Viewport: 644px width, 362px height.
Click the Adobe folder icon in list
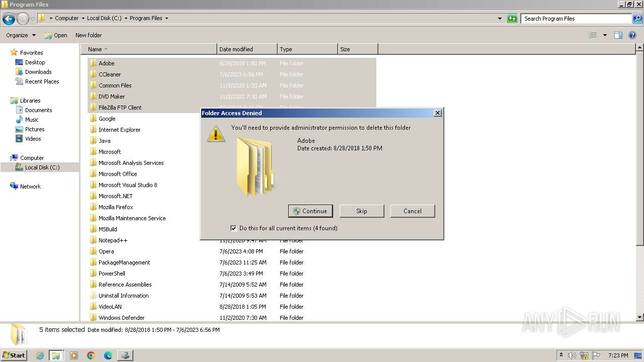click(x=93, y=63)
